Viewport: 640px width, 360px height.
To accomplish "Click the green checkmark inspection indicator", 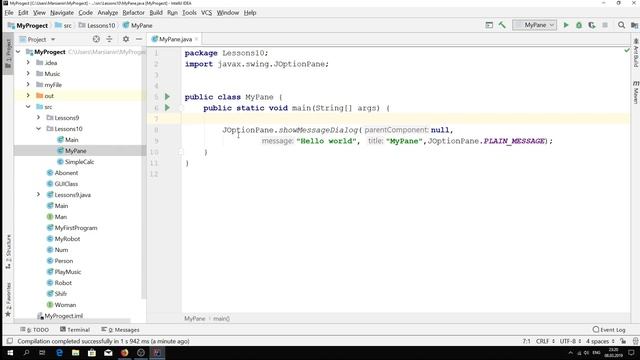I will pyautogui.click(x=627, y=50).
